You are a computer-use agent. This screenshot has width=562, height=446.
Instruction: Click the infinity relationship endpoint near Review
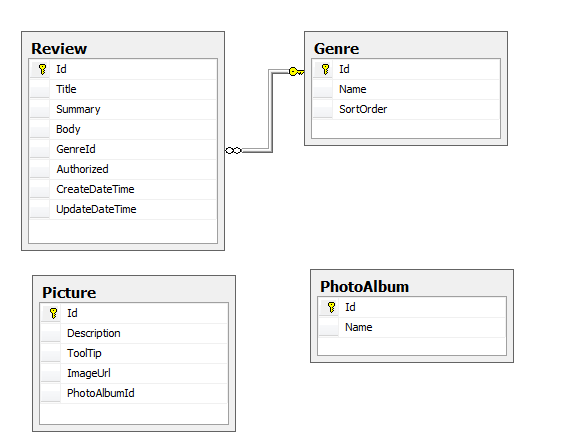(233, 150)
